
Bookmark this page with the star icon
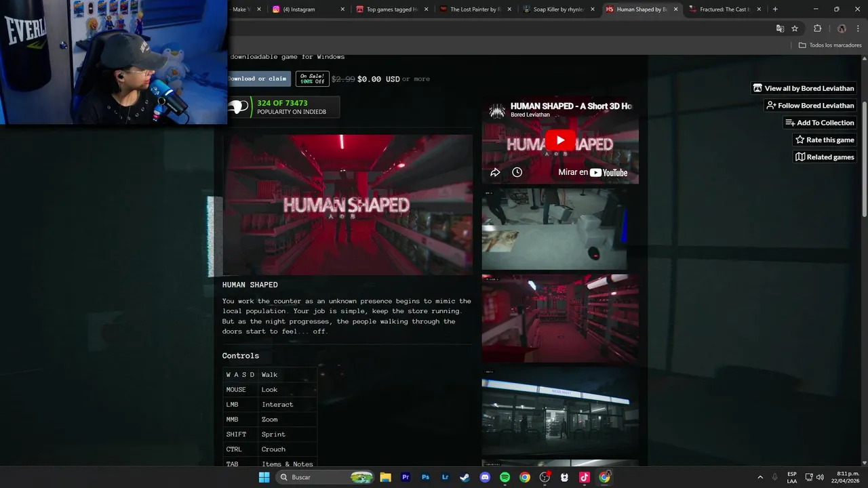click(x=795, y=28)
